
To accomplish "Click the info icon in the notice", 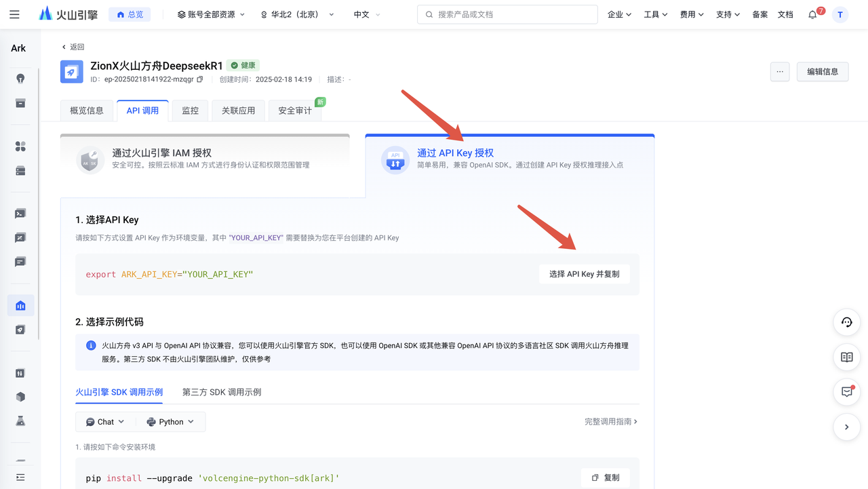I will (x=91, y=345).
